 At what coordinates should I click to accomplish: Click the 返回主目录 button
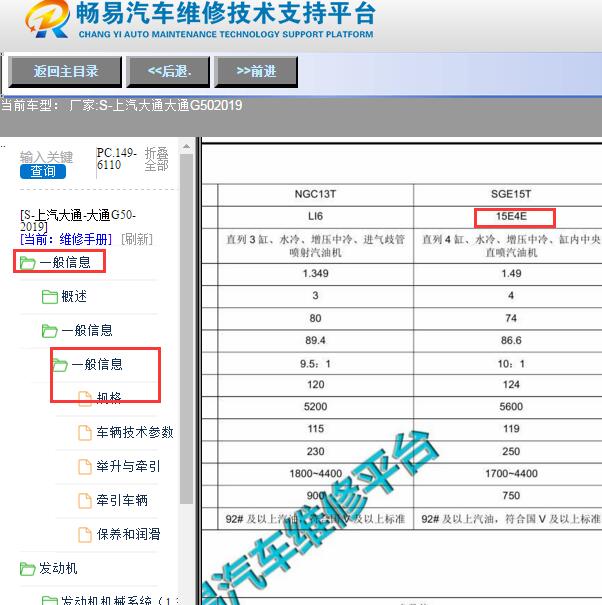65,71
